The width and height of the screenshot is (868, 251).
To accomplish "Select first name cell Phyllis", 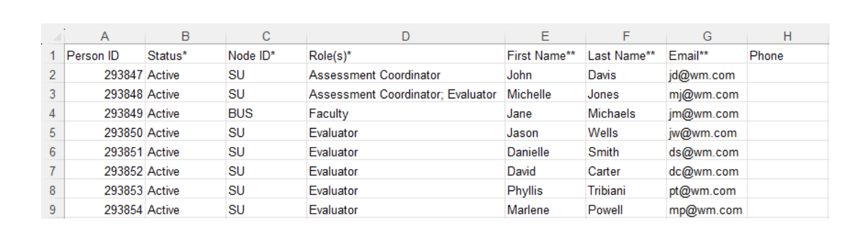I will coord(545,190).
